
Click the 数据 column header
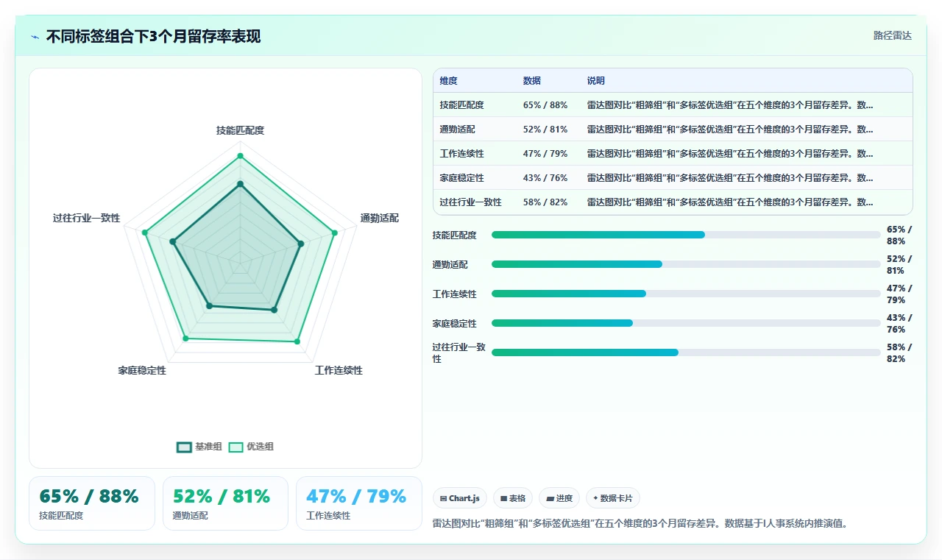pos(532,81)
